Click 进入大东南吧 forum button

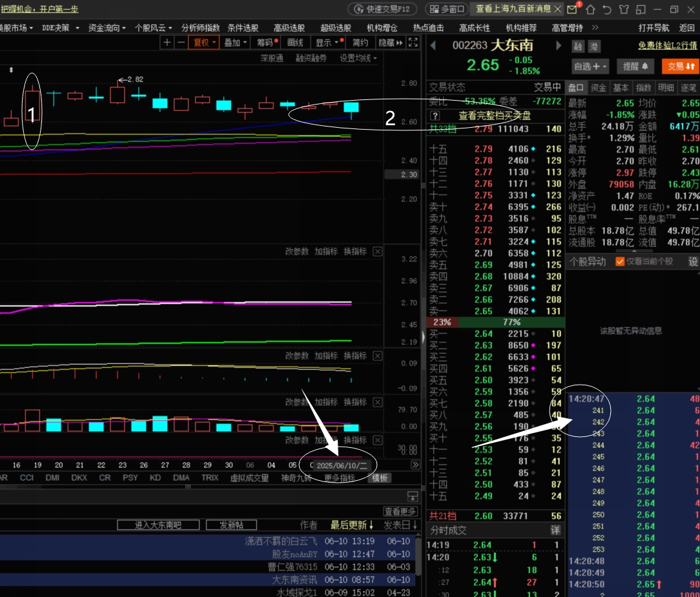[158, 525]
